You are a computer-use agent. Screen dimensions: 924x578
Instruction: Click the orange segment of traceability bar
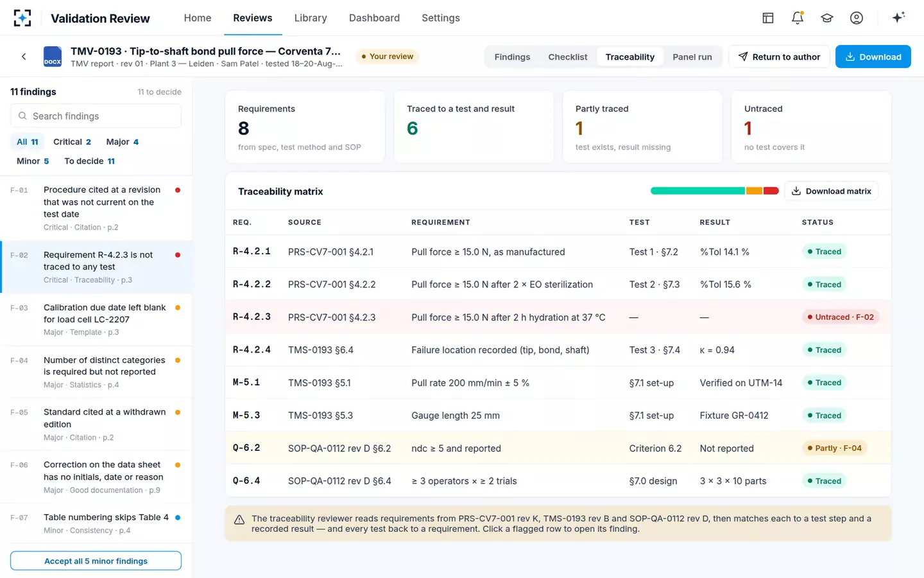[754, 191]
